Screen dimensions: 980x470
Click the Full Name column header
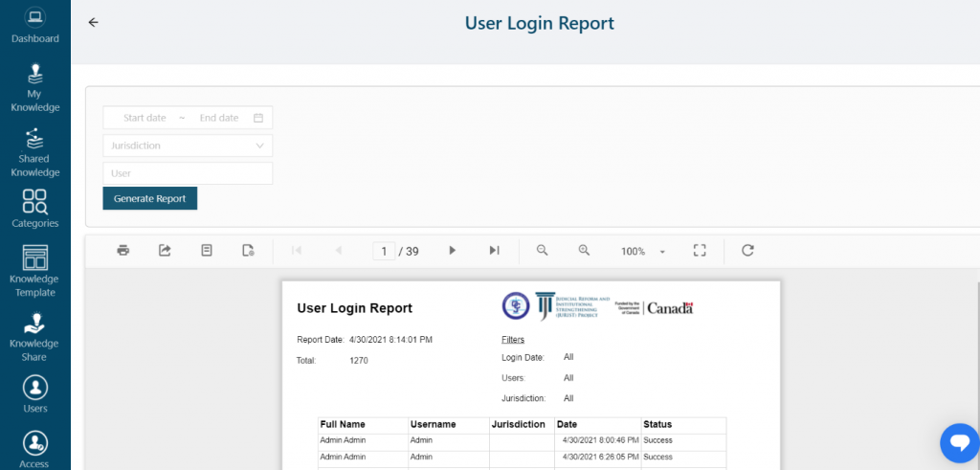(x=343, y=424)
